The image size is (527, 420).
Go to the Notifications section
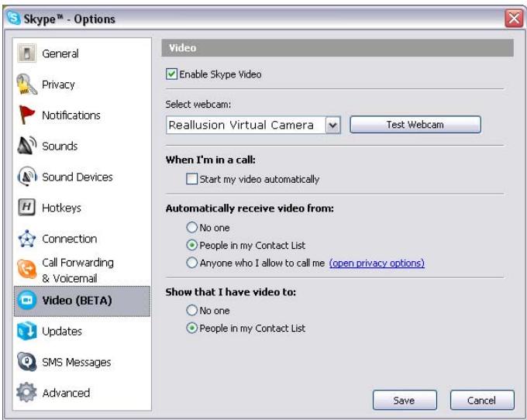coord(82,115)
